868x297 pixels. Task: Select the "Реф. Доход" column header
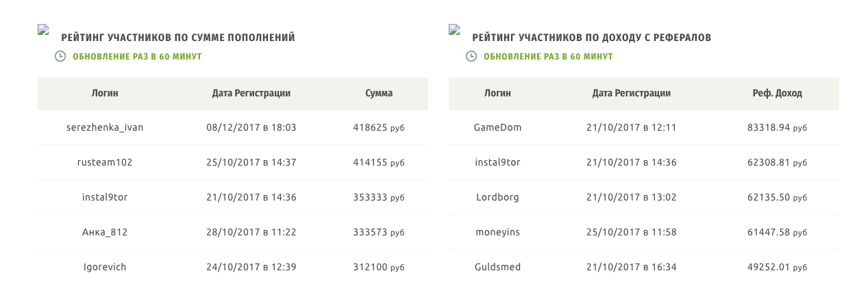[x=777, y=93]
